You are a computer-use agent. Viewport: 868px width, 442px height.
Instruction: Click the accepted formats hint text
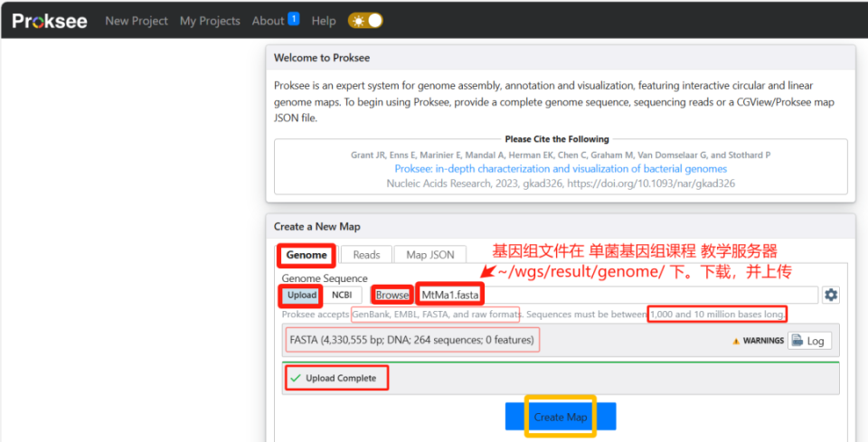point(533,315)
